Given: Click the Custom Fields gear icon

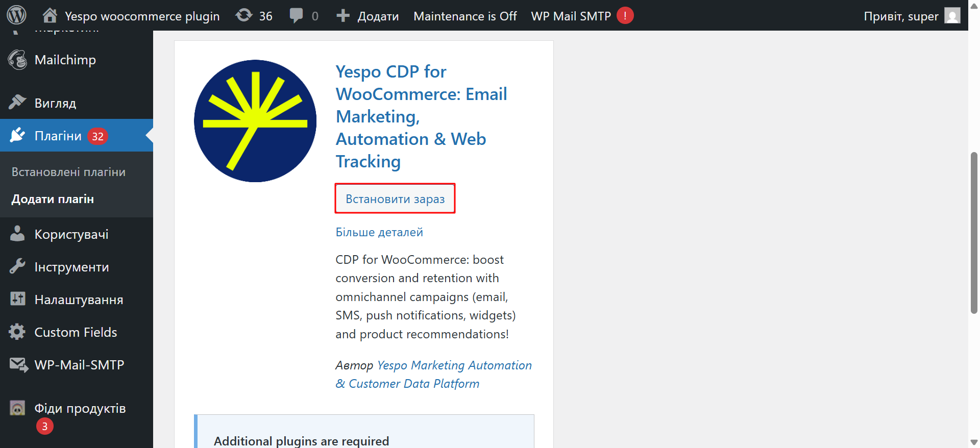Looking at the screenshot, I should coord(17,332).
